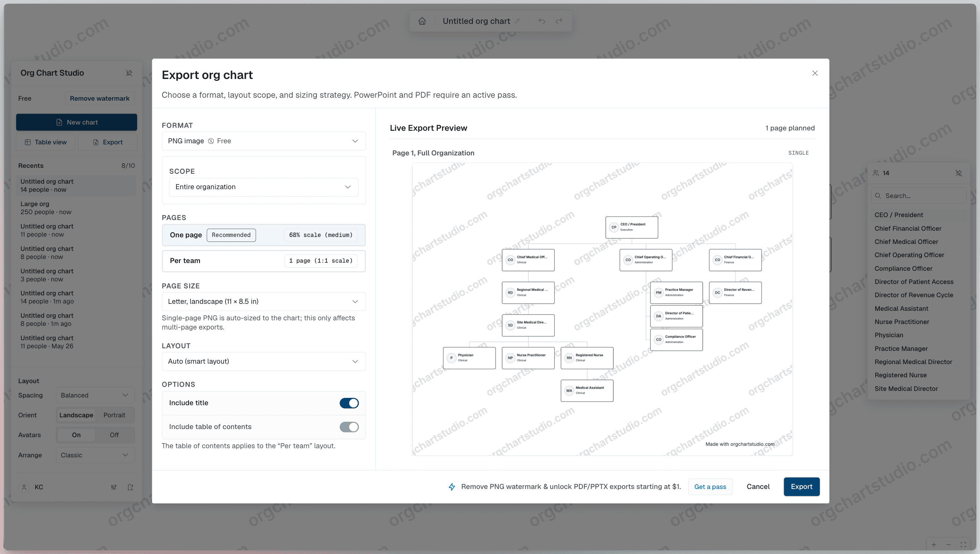
Task: Zoom out with minus icon on canvas
Action: [x=948, y=544]
